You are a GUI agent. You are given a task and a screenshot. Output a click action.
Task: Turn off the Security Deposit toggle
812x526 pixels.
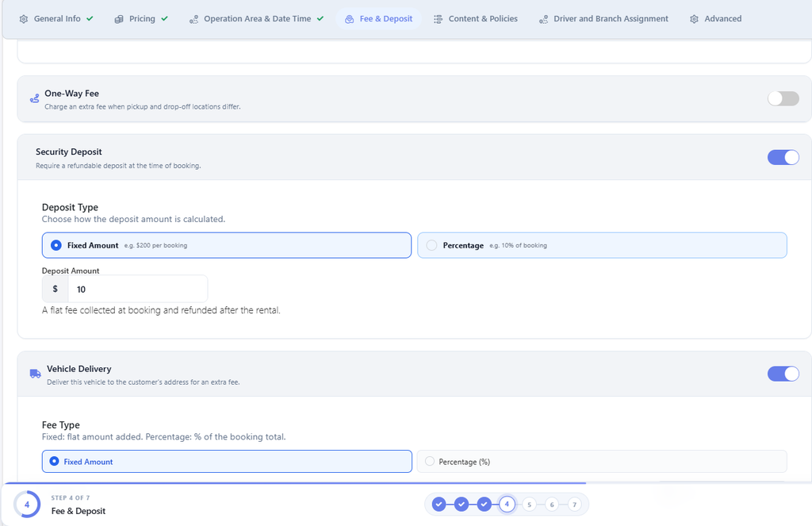(783, 158)
